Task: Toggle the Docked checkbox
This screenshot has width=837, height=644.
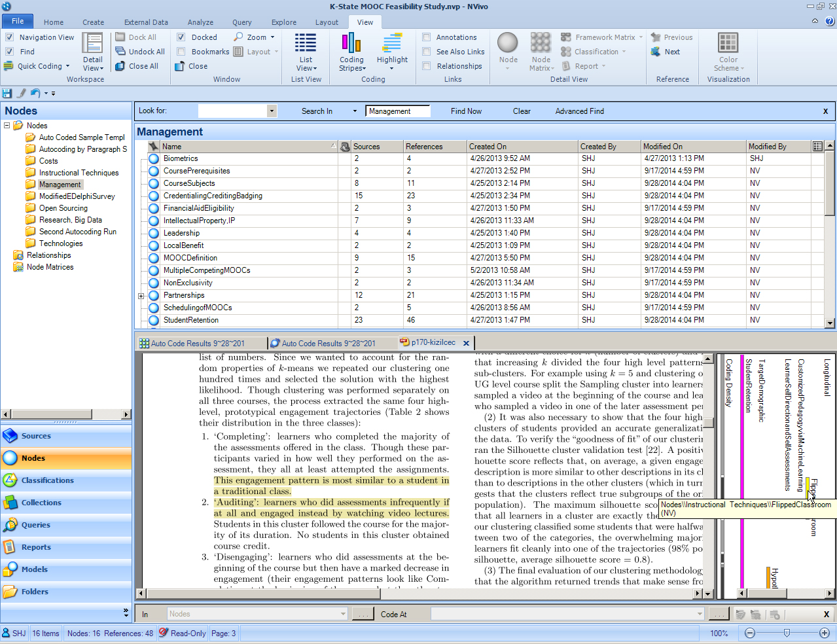Action: [x=181, y=37]
